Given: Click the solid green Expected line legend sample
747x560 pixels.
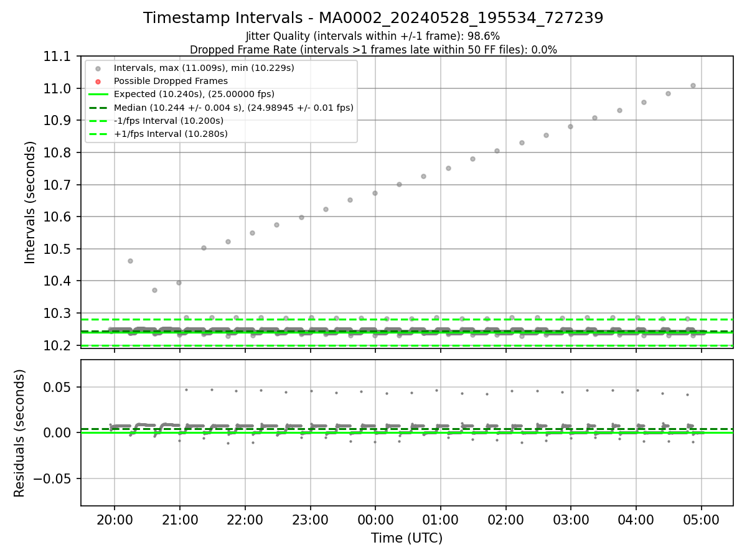Looking at the screenshot, I should (98, 94).
